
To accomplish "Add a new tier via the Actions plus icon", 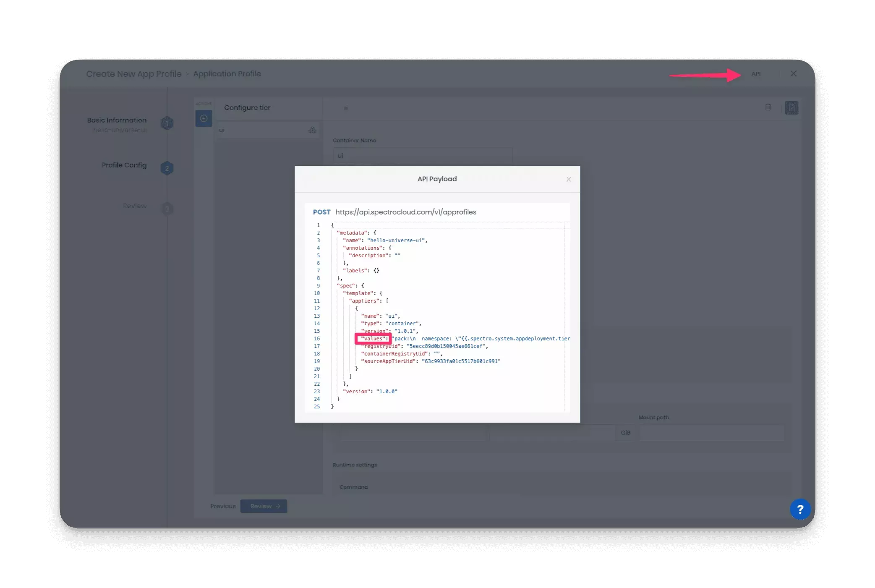I will point(204,118).
